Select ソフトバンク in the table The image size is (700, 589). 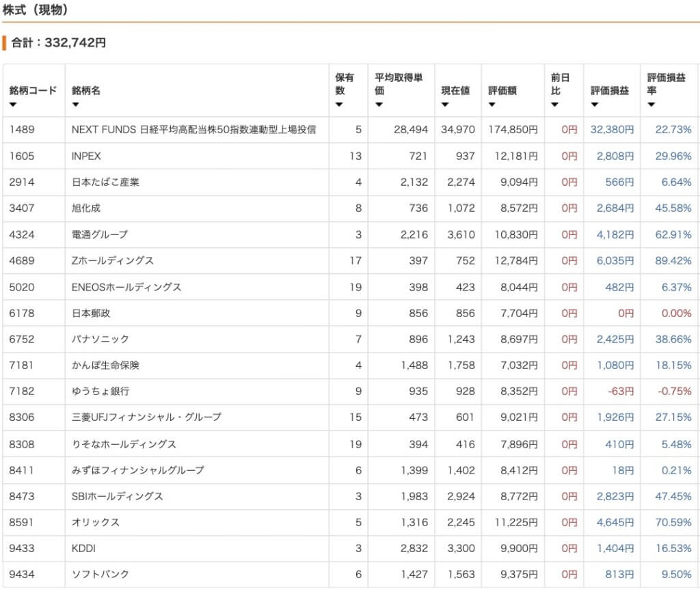click(100, 574)
